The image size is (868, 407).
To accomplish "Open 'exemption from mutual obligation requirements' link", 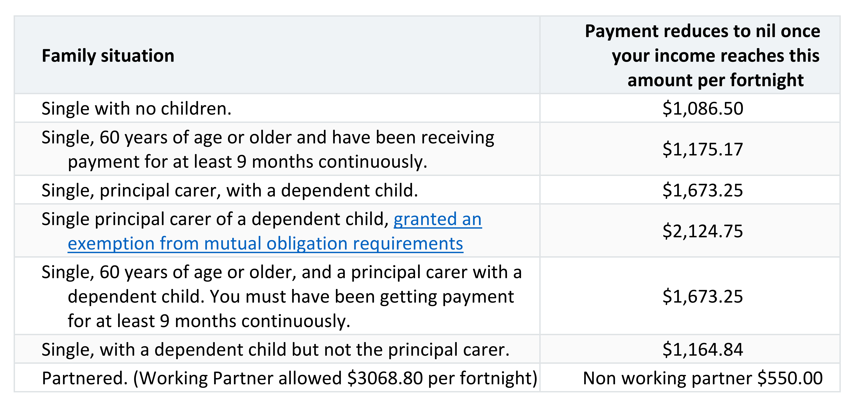I will pos(265,244).
